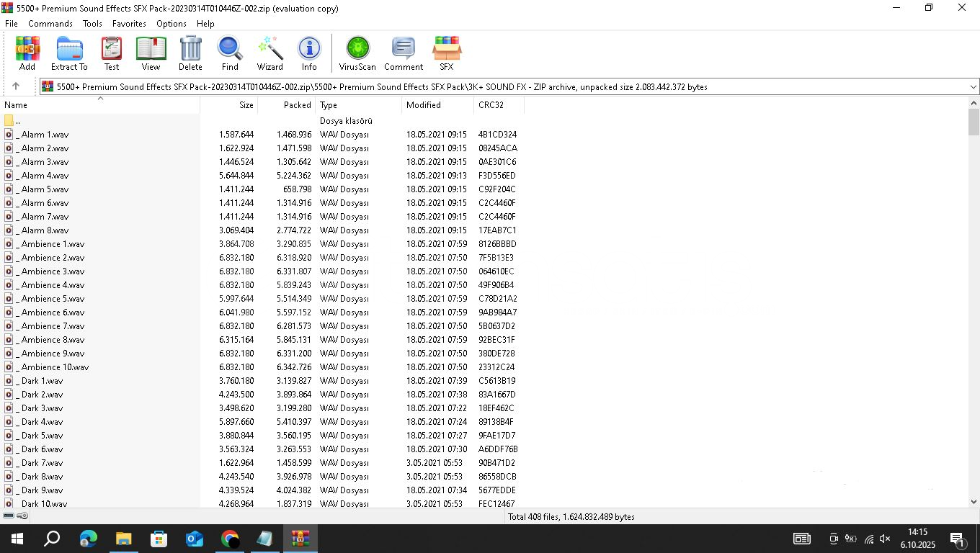Start VirusScan on the archive
The image size is (980, 553).
pyautogui.click(x=357, y=53)
